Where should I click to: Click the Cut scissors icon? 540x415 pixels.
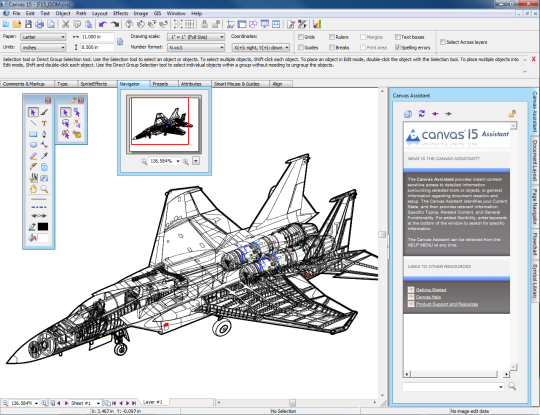65,24
